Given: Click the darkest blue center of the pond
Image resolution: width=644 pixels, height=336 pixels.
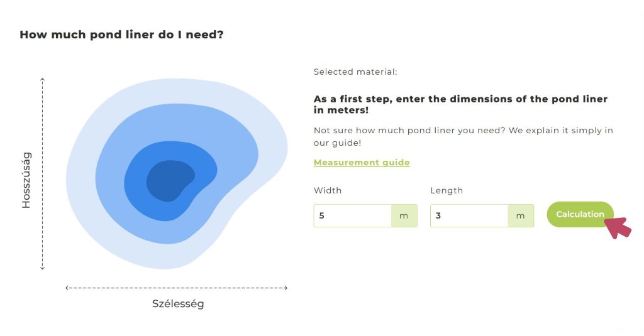Looking at the screenshot, I should pos(167,181).
